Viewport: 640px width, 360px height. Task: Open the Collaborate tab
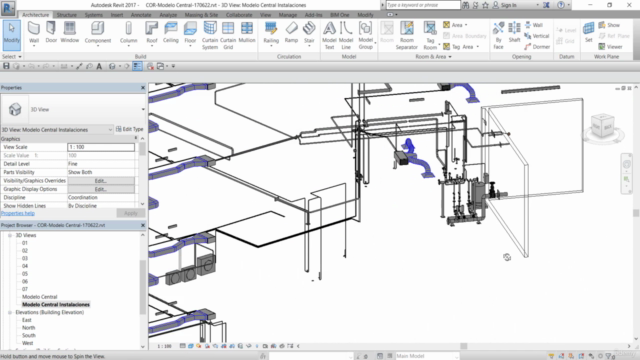click(239, 15)
